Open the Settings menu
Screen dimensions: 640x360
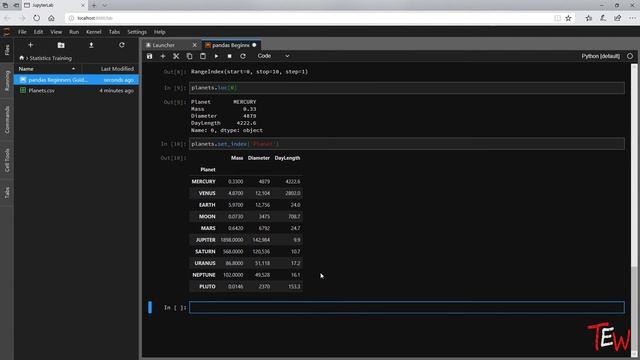pyautogui.click(x=137, y=32)
